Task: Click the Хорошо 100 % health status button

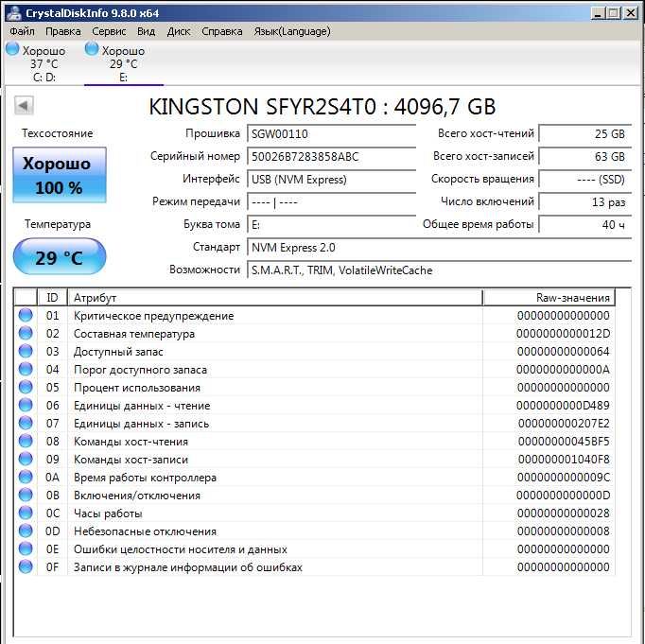Action: click(x=60, y=175)
